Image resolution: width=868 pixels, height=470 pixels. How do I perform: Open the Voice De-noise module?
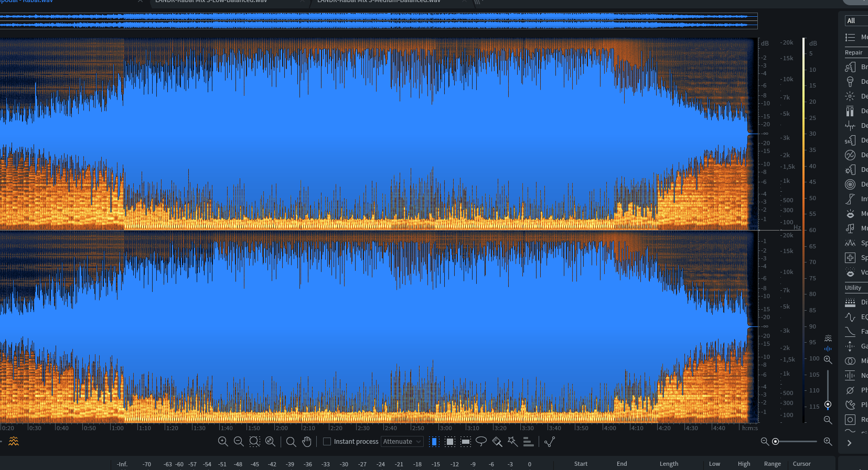pyautogui.click(x=850, y=272)
